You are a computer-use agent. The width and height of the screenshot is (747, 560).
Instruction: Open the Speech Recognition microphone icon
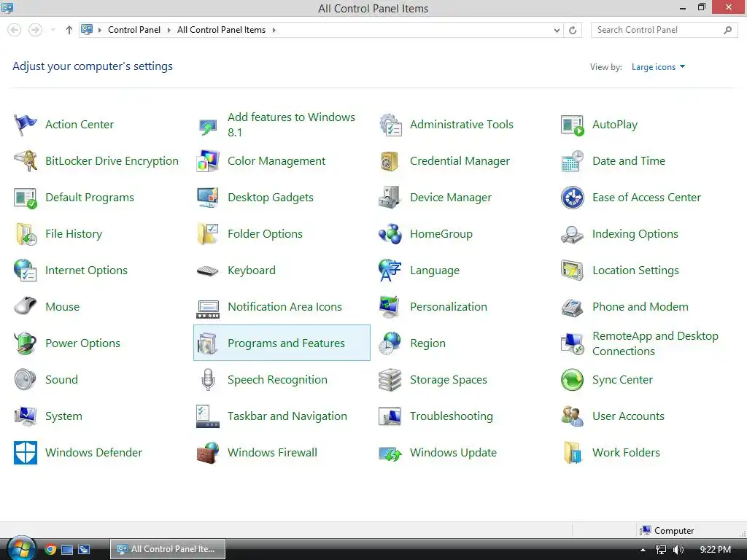coord(208,379)
